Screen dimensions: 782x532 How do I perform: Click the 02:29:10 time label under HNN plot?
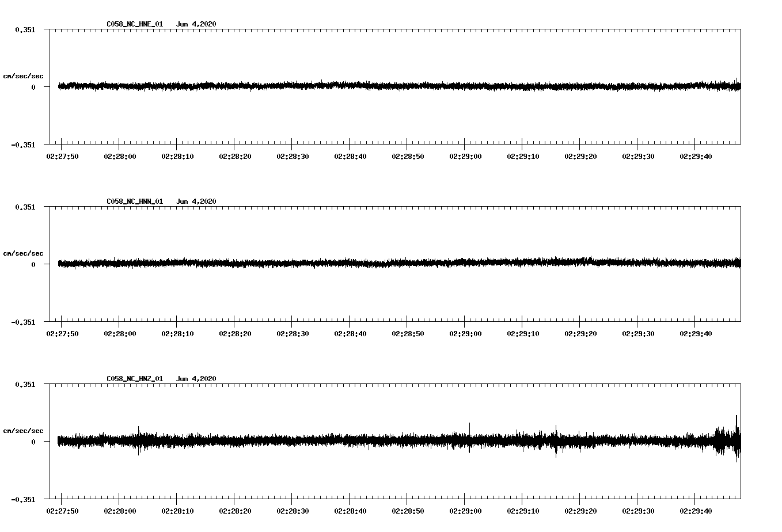[523, 334]
